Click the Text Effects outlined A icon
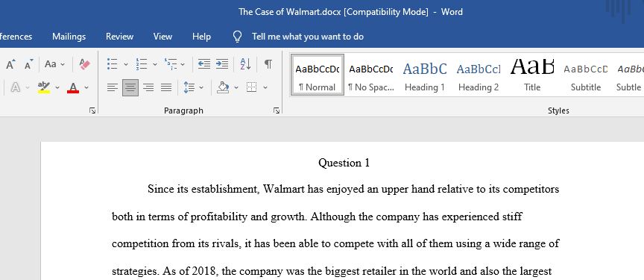This screenshot has width=644, height=280. [15, 87]
